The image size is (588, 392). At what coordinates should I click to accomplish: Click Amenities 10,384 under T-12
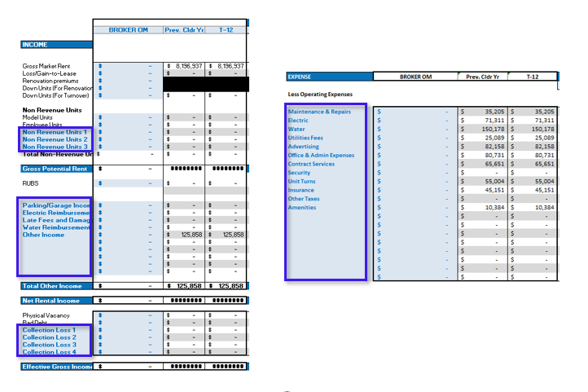pos(544,208)
